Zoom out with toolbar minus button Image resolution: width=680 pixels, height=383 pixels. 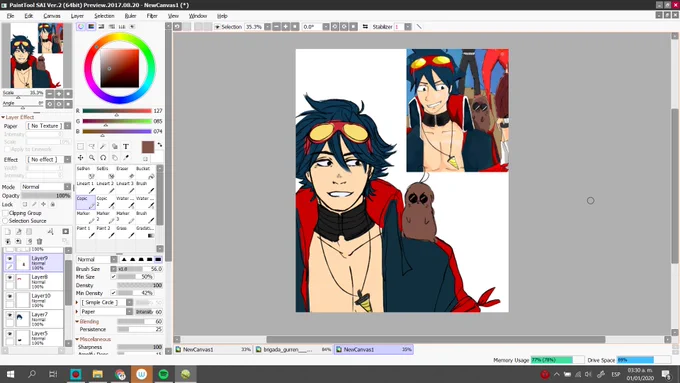pyautogui.click(x=276, y=26)
